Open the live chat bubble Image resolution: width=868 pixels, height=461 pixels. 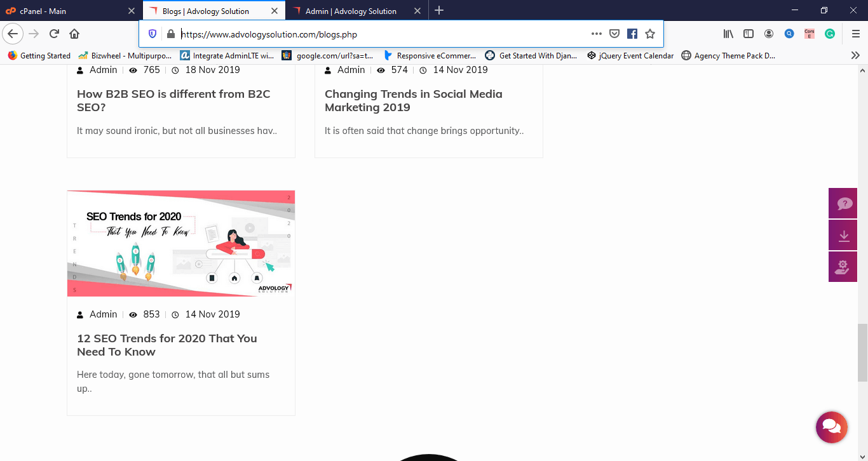(x=832, y=427)
